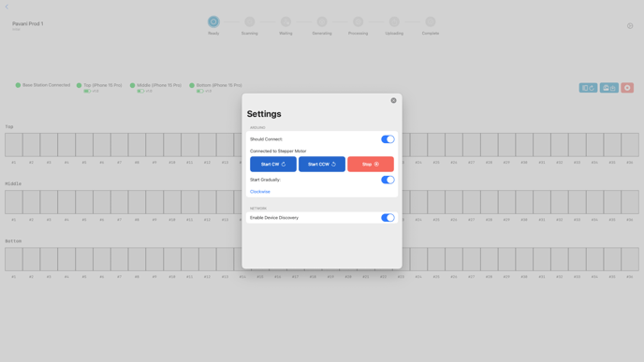Select slot #10 in the Middle row
The height and width of the screenshot is (362, 644).
point(172,202)
